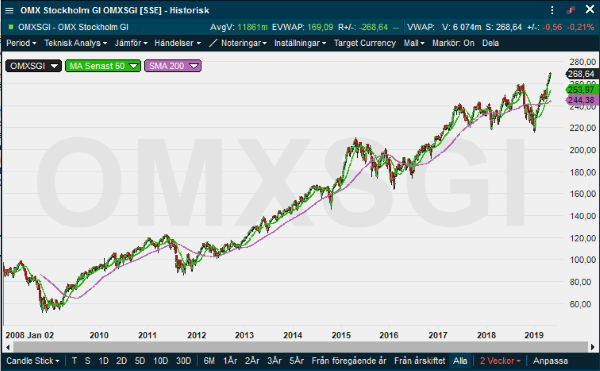Click the 2008 Jan 02 axis label

click(x=29, y=335)
